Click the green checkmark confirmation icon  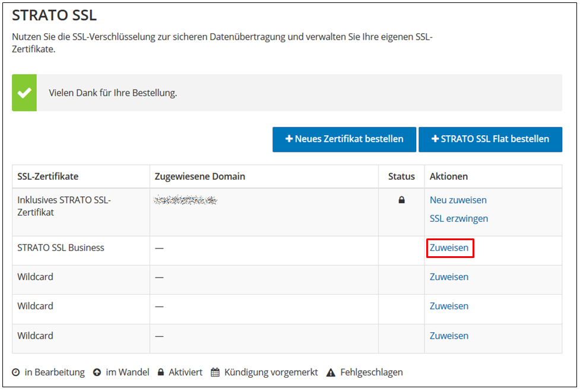coord(24,93)
